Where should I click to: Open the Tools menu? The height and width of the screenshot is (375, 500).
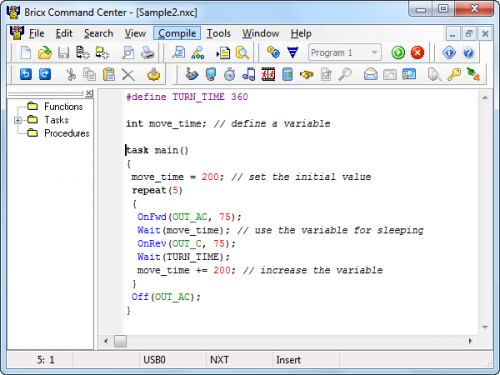coord(218,33)
